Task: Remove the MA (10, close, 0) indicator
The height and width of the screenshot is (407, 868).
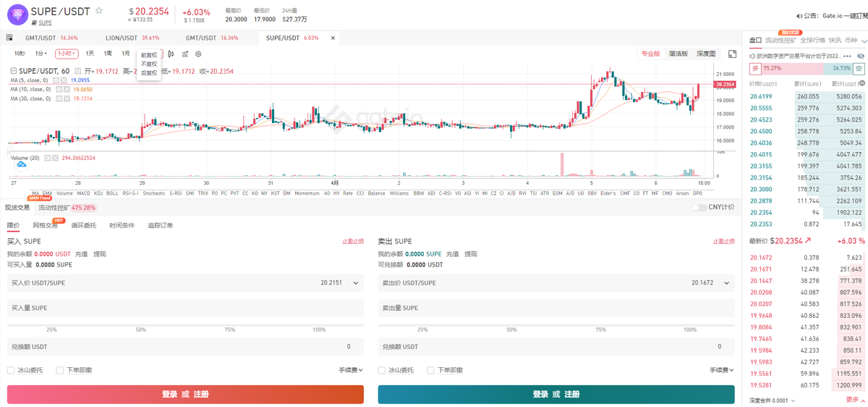Action: [x=67, y=89]
